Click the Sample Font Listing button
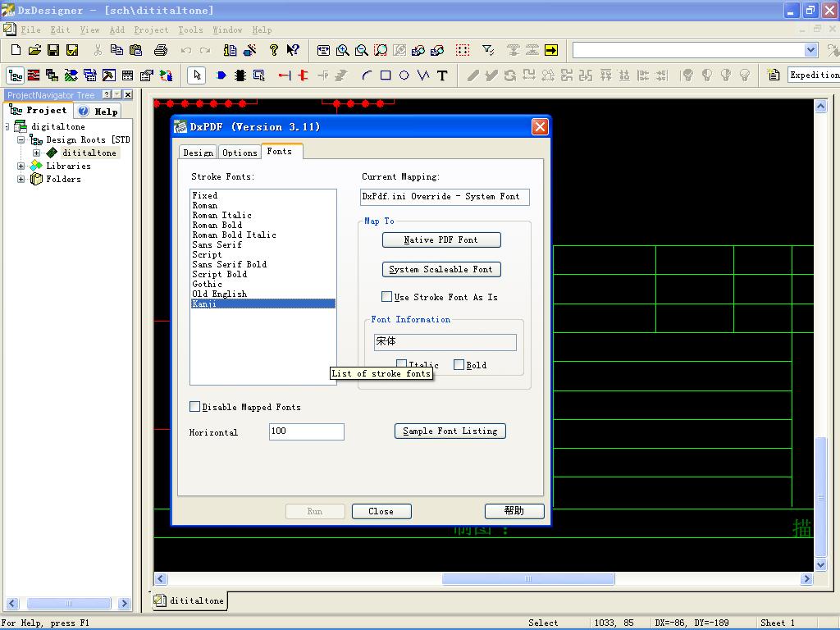The image size is (840, 630). 450,431
